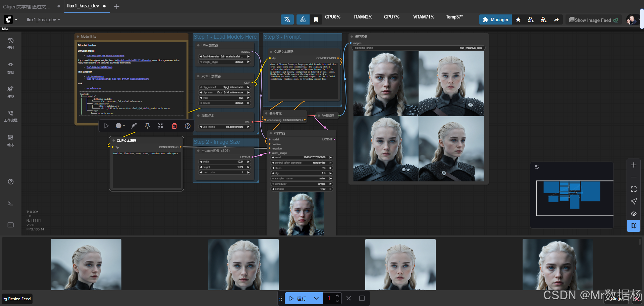Open node help from selection toolbox

(x=188, y=126)
